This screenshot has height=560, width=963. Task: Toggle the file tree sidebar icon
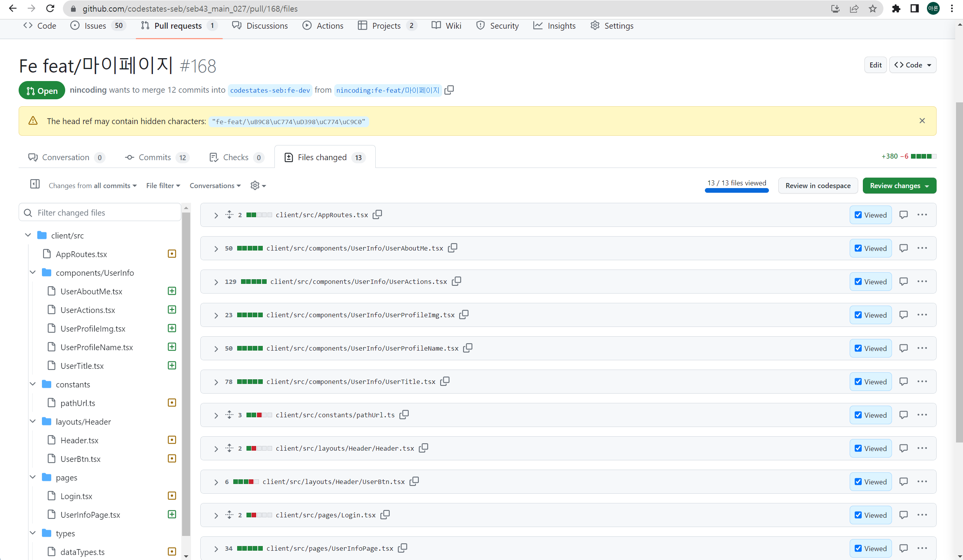tap(35, 184)
